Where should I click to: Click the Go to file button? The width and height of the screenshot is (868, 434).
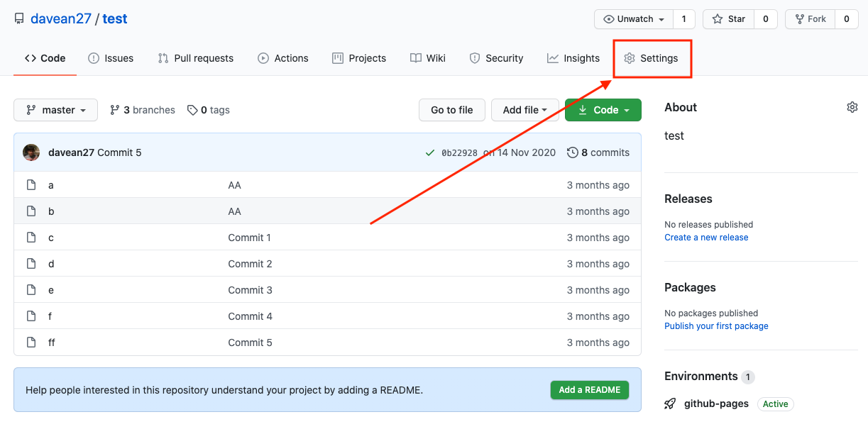point(452,110)
